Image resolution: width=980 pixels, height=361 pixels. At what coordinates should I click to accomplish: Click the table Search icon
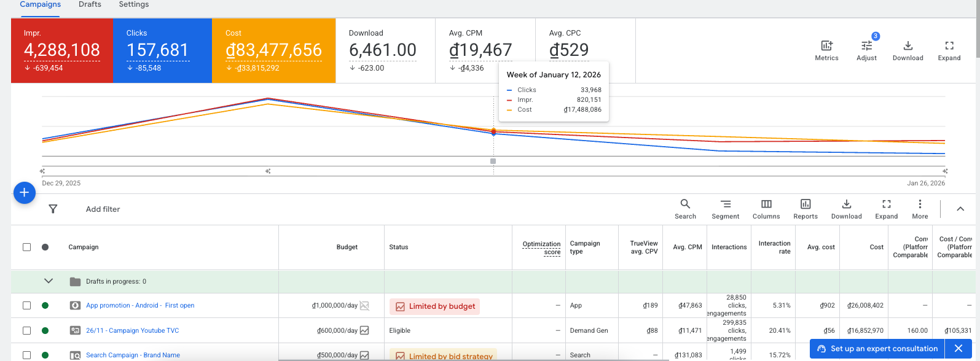(x=685, y=204)
